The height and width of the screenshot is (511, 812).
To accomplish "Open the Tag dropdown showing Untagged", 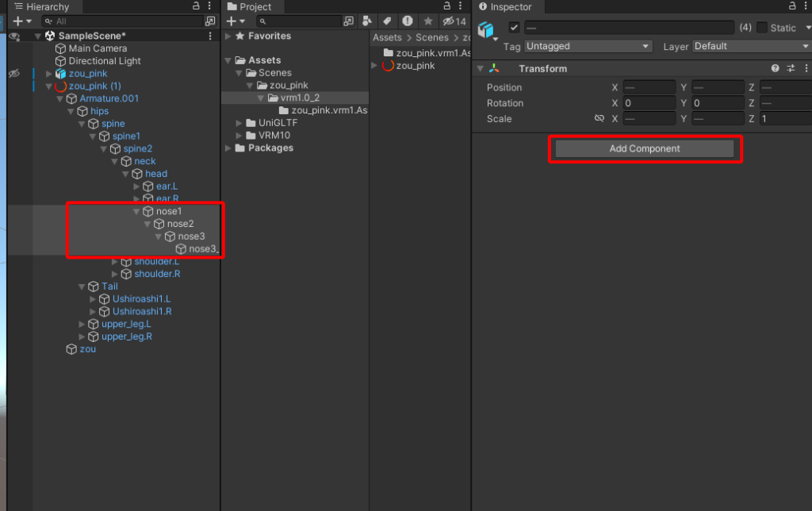I will [587, 46].
